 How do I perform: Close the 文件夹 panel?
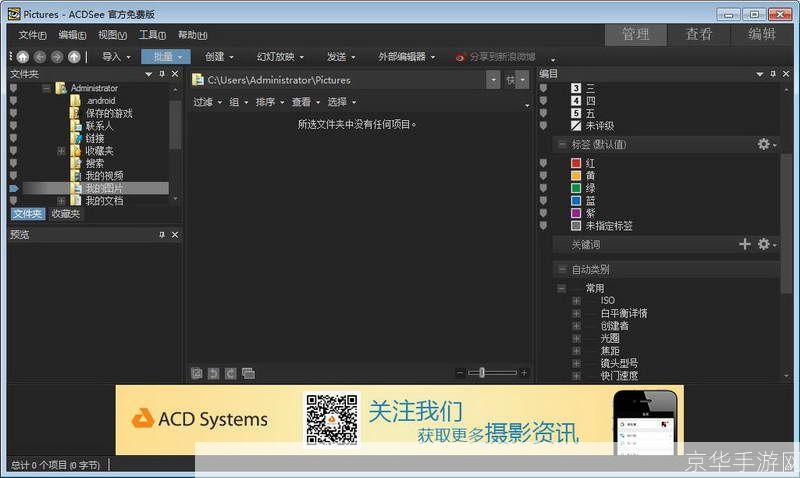pos(175,74)
